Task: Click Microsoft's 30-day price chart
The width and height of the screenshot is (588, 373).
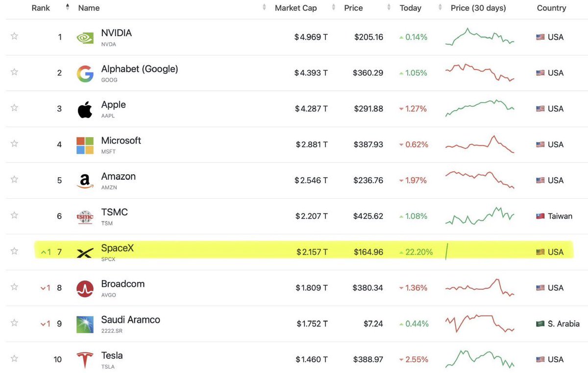Action: click(480, 144)
